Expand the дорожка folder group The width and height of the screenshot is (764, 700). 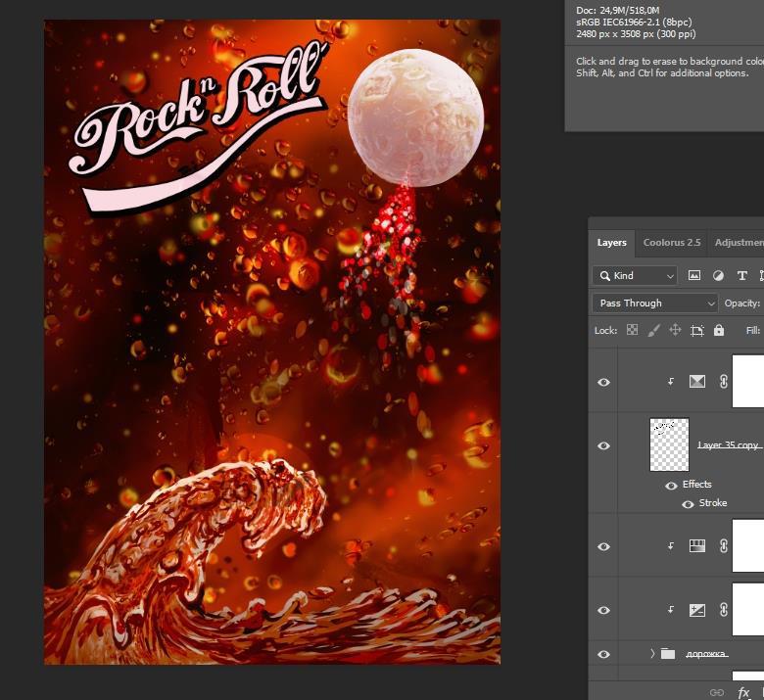tap(652, 654)
